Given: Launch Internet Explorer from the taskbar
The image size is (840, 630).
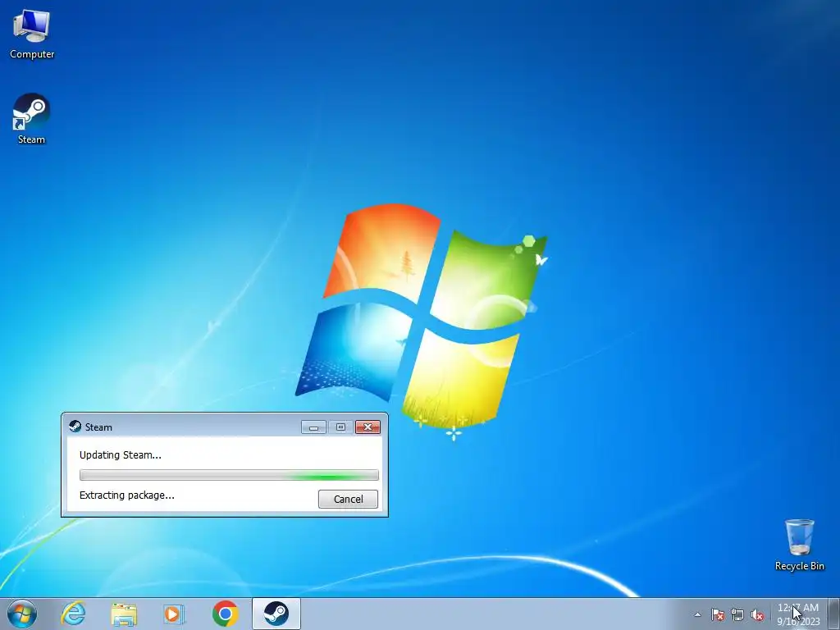Looking at the screenshot, I should point(73,614).
